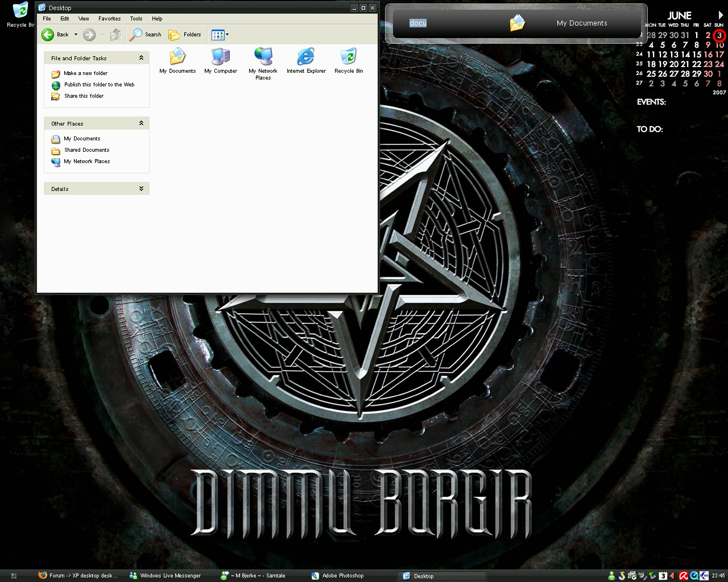Go to next month in calendar widget
The width and height of the screenshot is (728, 582).
pos(721,15)
